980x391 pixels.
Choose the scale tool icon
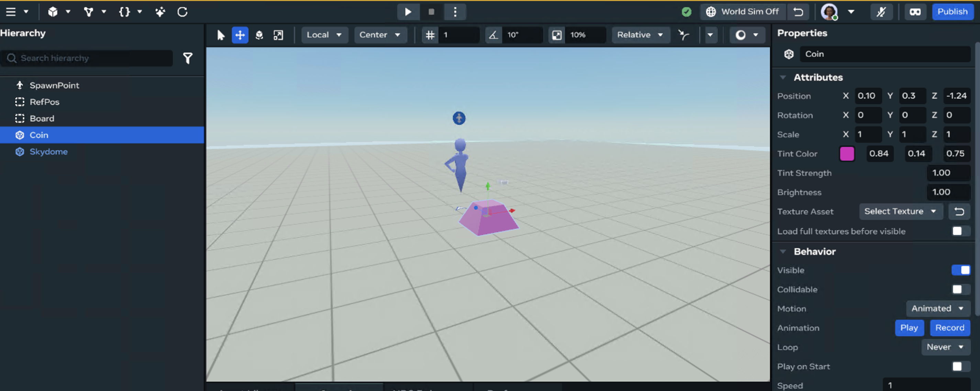[x=278, y=35]
